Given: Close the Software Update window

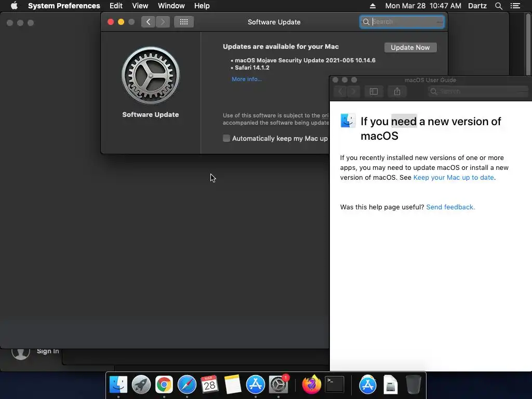Looking at the screenshot, I should 111,22.
